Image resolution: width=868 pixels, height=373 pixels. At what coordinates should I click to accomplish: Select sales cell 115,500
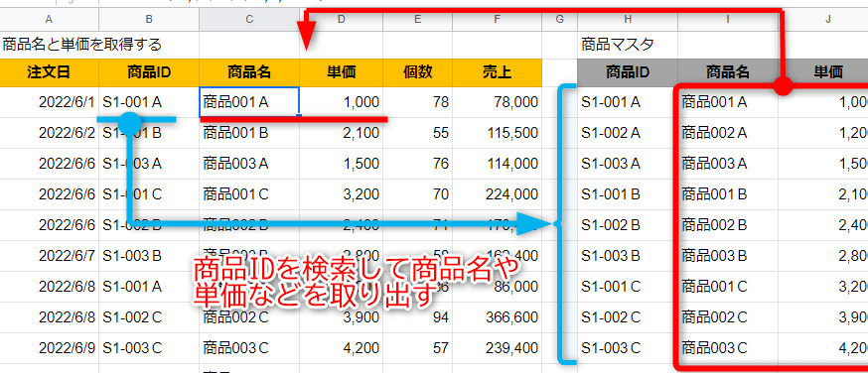pyautogui.click(x=498, y=133)
